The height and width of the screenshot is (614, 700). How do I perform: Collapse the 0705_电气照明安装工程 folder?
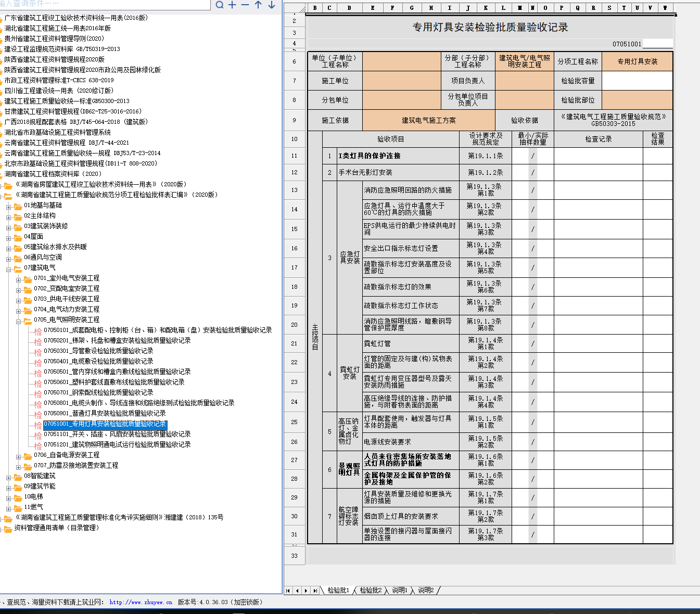tap(19, 321)
